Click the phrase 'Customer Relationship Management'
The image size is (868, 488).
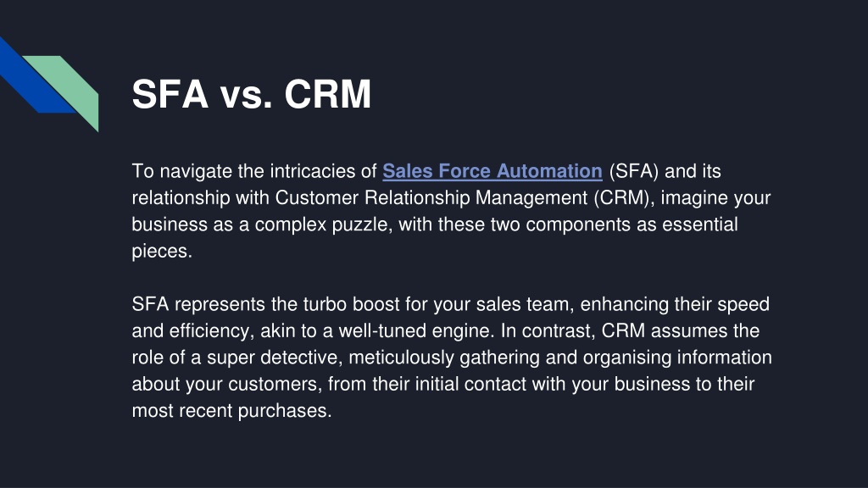(x=431, y=197)
